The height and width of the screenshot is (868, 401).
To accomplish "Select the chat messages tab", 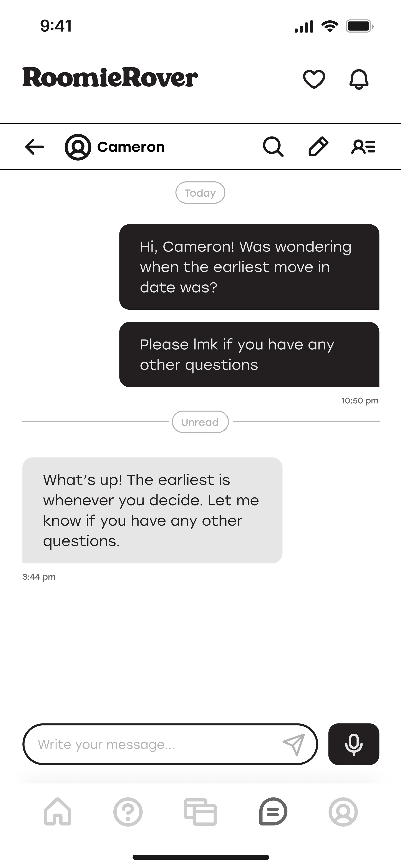I will [273, 811].
